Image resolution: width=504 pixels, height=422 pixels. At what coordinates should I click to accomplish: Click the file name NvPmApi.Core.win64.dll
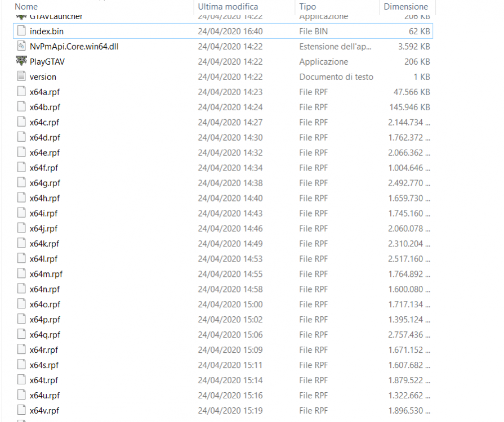74,47
